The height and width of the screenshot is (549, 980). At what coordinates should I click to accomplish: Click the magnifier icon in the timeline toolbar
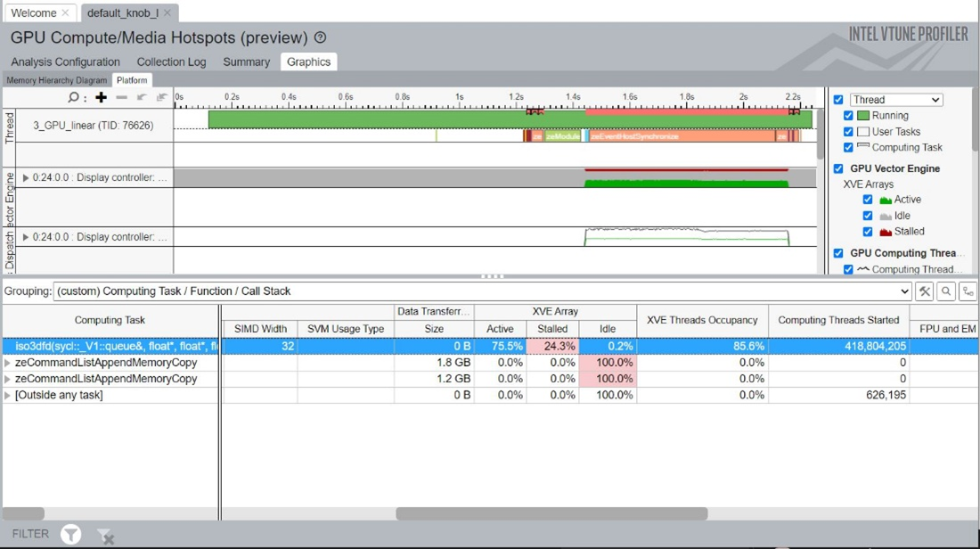click(x=74, y=97)
